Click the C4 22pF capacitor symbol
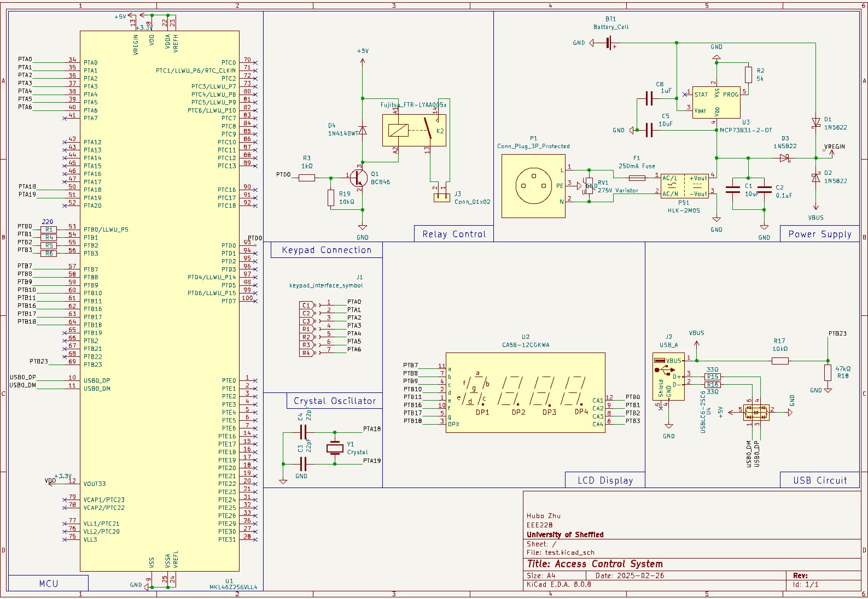 pos(303,432)
